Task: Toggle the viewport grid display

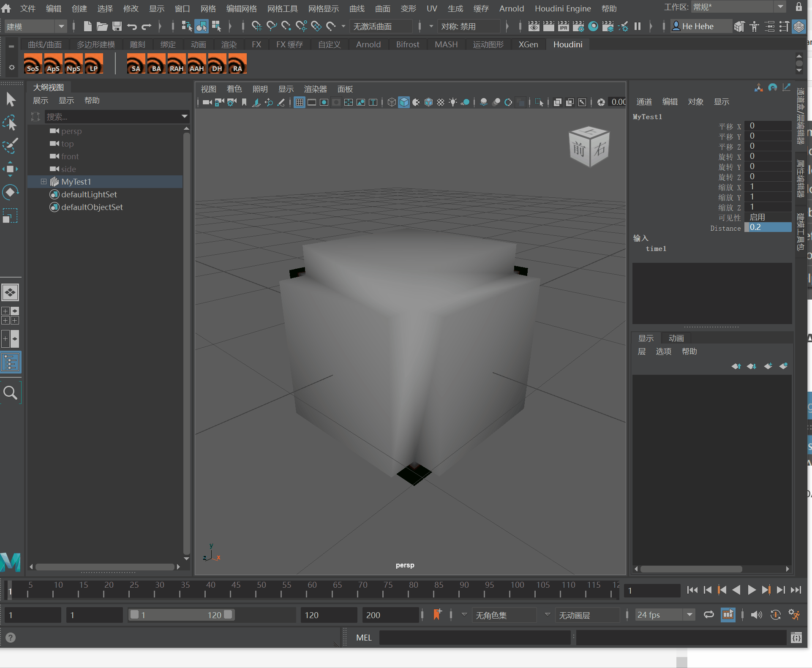Action: tap(300, 102)
